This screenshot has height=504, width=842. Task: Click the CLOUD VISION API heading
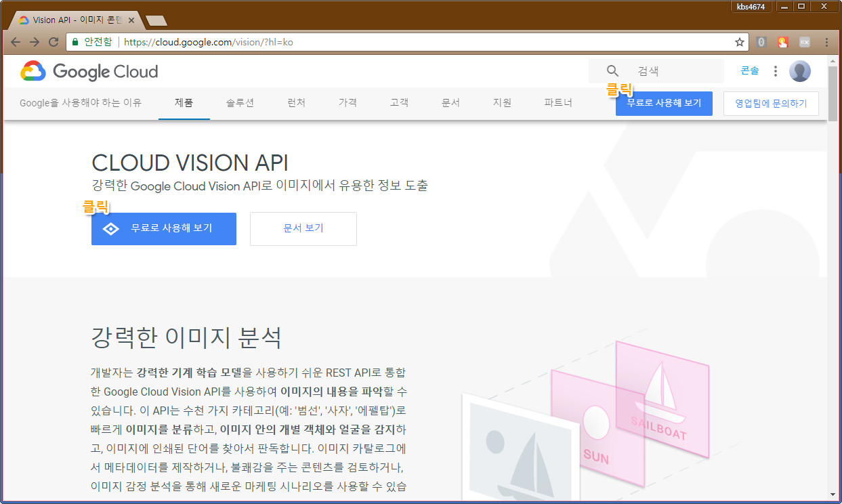[190, 163]
